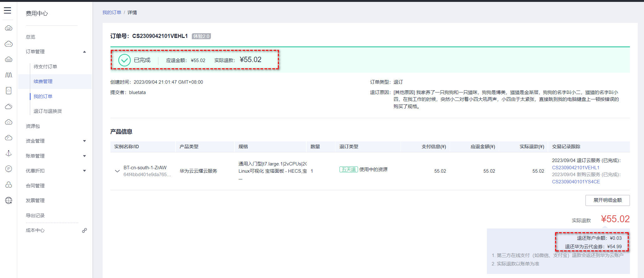Click the 华为云云耀云服务 product type cell
This screenshot has height=278, width=644.
tap(198, 171)
